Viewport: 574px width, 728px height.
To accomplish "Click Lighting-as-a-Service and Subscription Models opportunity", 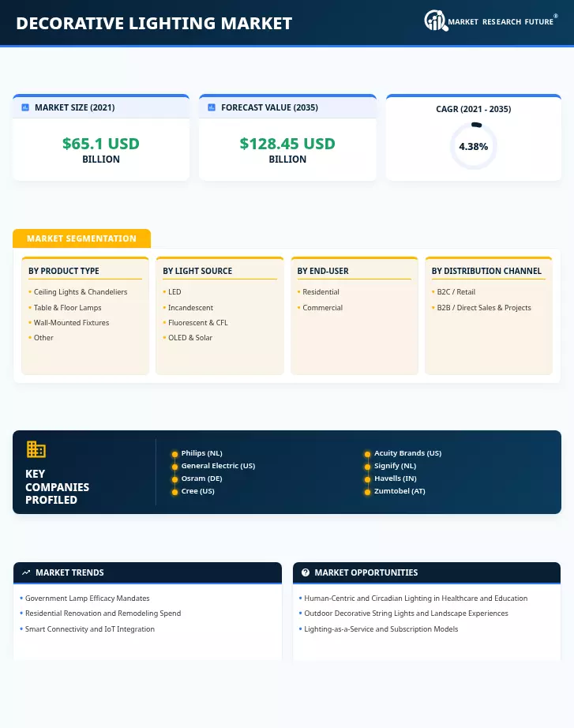I will (381, 629).
